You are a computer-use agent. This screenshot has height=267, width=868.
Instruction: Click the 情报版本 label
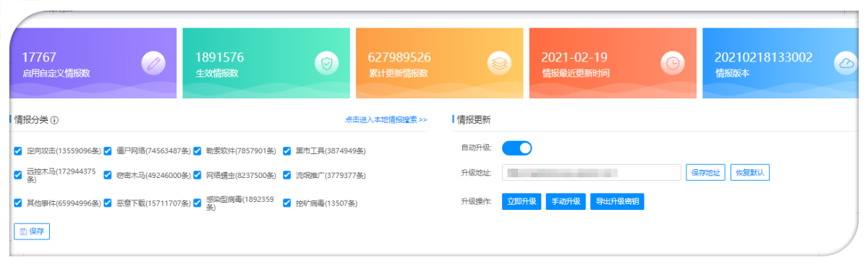click(x=731, y=74)
